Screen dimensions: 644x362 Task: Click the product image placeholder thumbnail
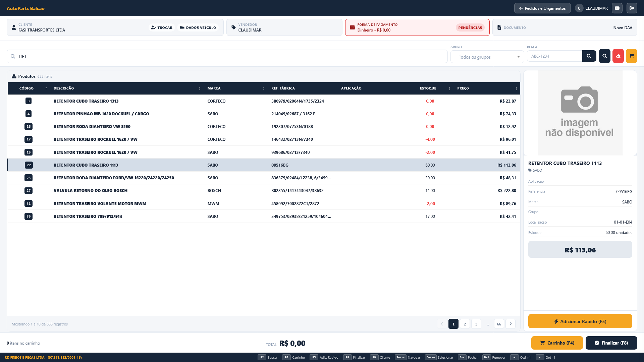580,113
